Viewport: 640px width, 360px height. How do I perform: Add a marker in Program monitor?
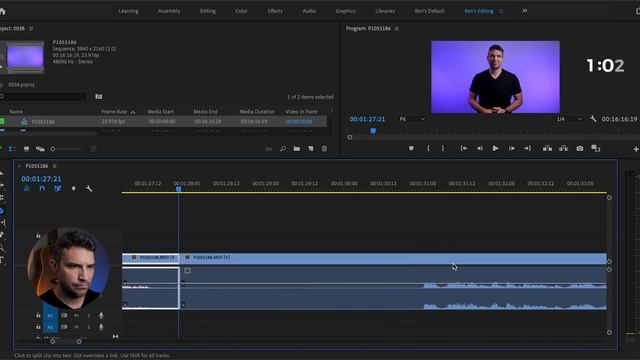coord(411,149)
